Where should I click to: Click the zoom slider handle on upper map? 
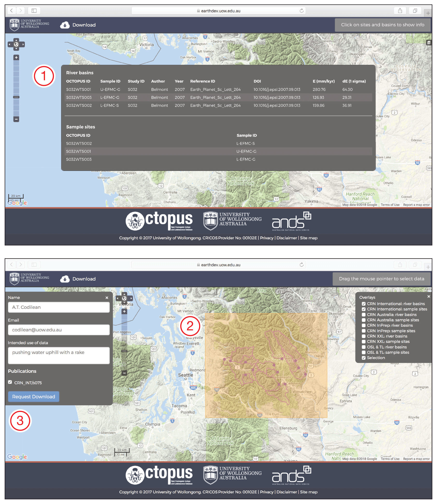[16, 97]
